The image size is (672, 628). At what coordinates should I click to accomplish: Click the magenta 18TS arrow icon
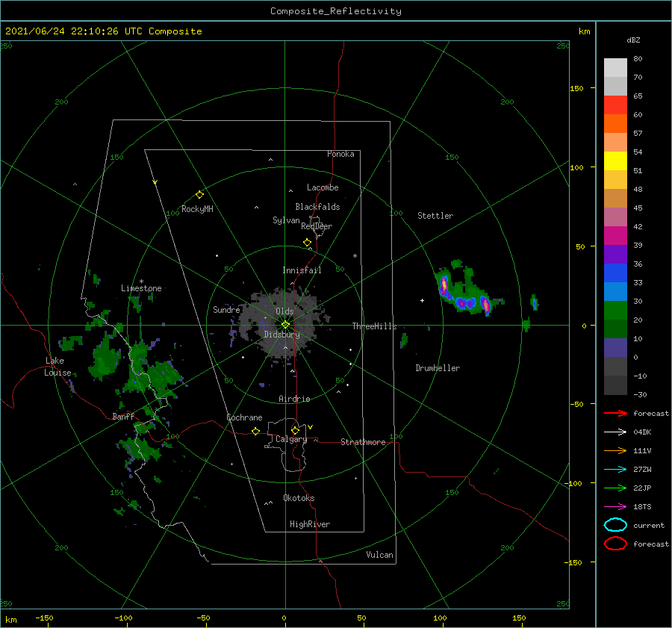coord(615,507)
